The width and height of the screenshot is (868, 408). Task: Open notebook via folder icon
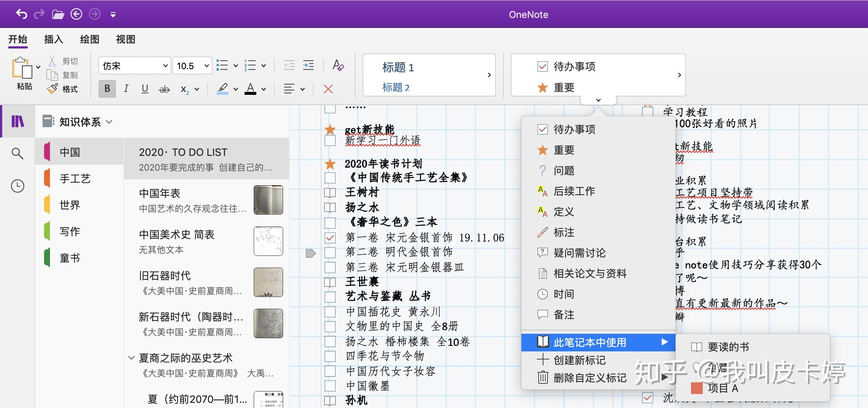point(58,14)
